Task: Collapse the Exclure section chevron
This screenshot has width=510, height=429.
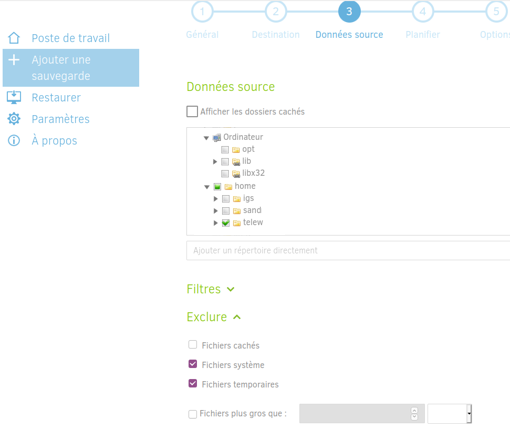Action: (x=237, y=317)
